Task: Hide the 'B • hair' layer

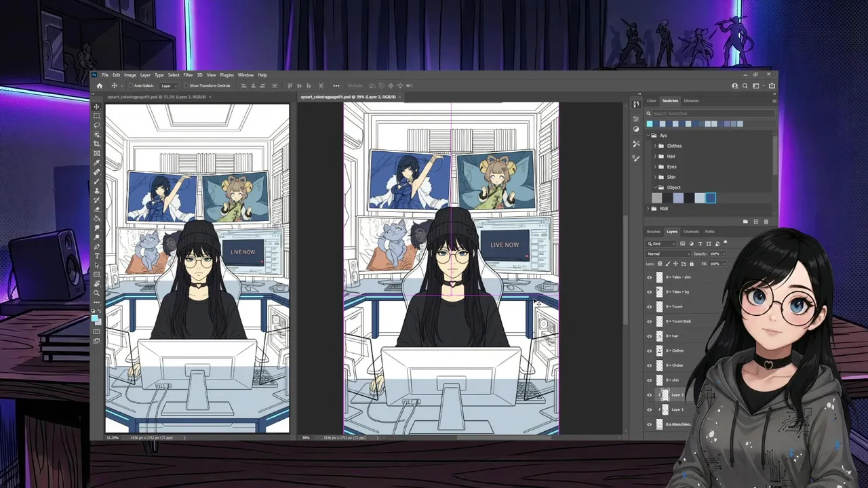Action: [x=649, y=335]
